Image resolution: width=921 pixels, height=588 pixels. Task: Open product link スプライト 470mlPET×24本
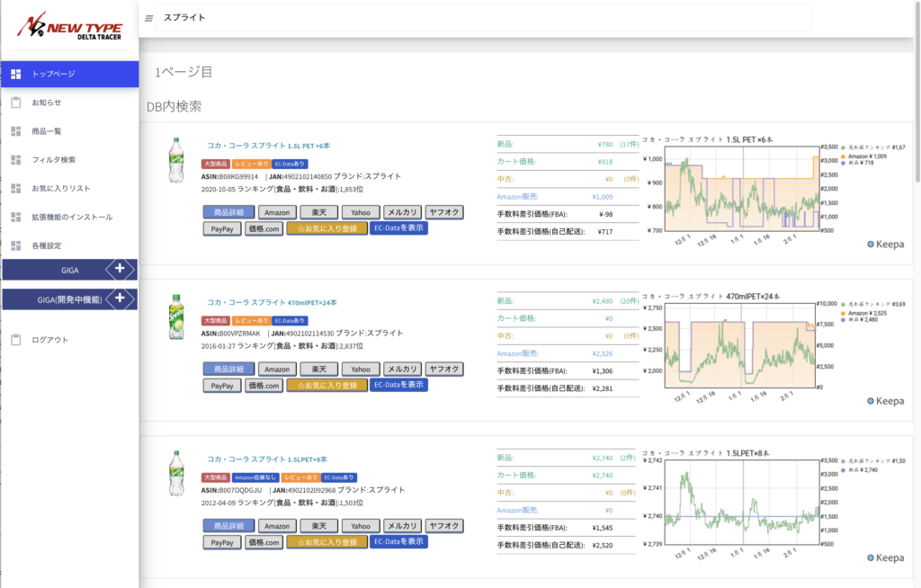coord(272,302)
